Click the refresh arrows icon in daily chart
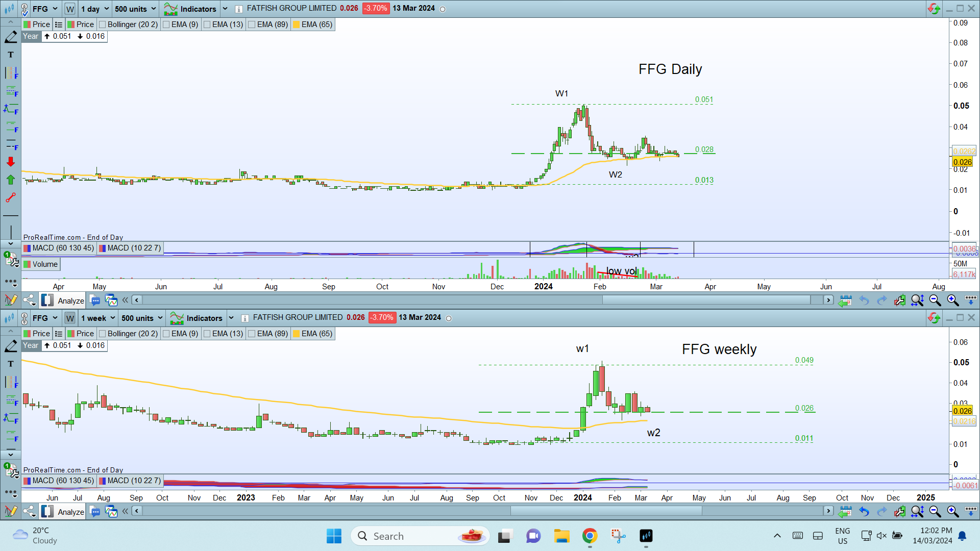980x551 pixels. pyautogui.click(x=934, y=9)
